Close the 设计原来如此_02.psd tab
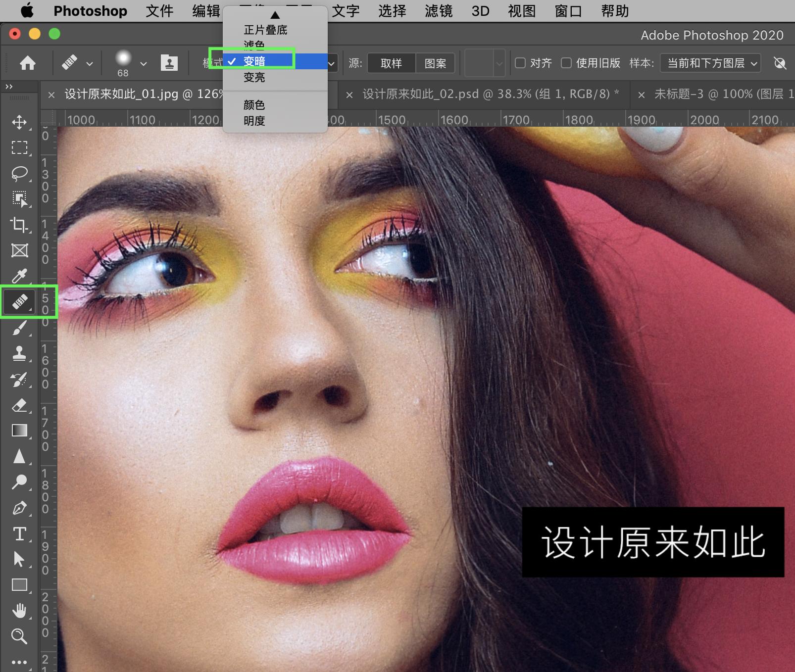 349,95
